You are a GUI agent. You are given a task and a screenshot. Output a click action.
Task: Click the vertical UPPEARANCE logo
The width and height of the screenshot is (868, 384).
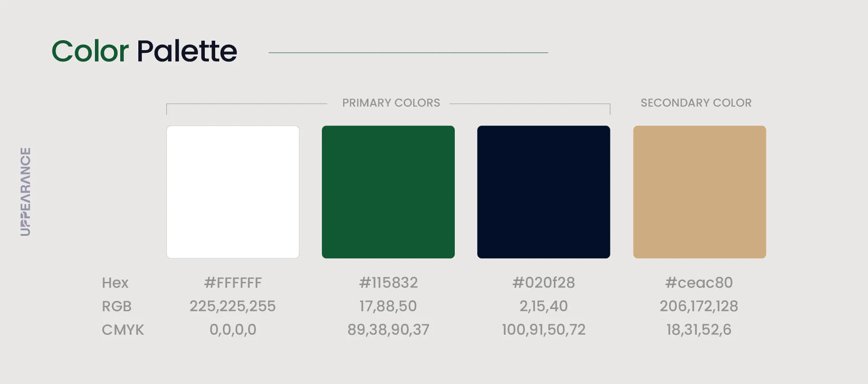(26, 192)
